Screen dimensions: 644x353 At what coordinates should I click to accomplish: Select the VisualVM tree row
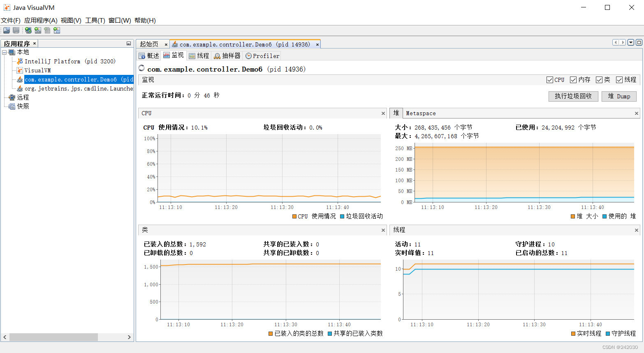37,70
